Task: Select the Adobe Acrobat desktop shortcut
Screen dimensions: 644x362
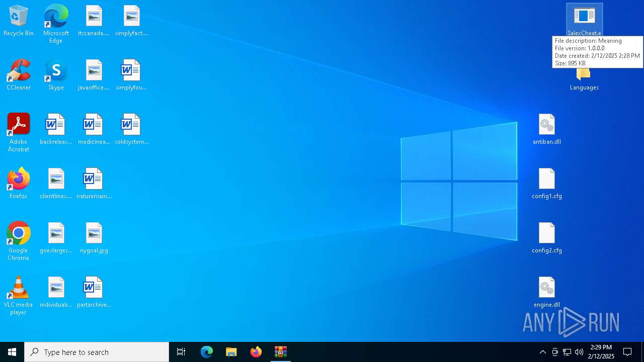Action: pos(19,133)
